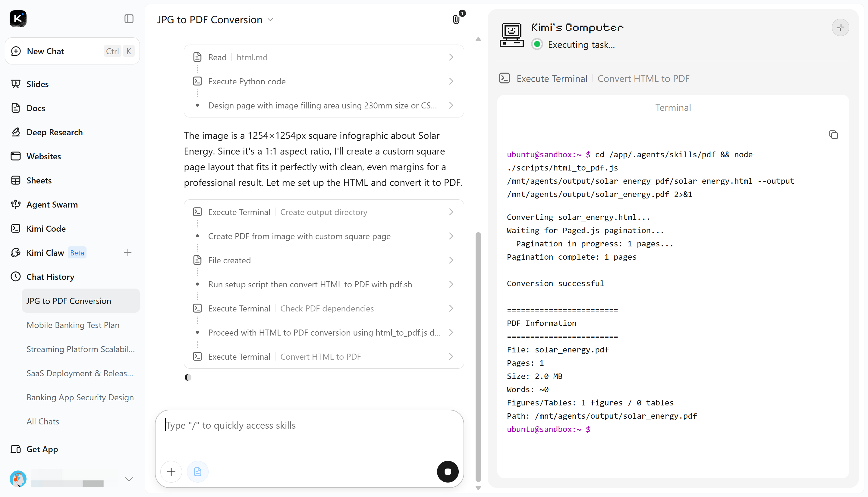Copy terminal output with copy icon
The width and height of the screenshot is (868, 497).
click(x=833, y=135)
